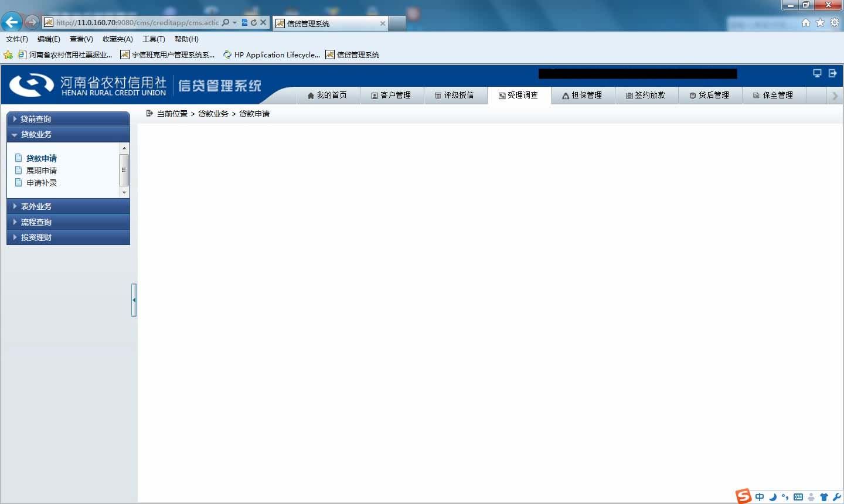Click the Add to Favorites bar star icon

click(x=8, y=55)
